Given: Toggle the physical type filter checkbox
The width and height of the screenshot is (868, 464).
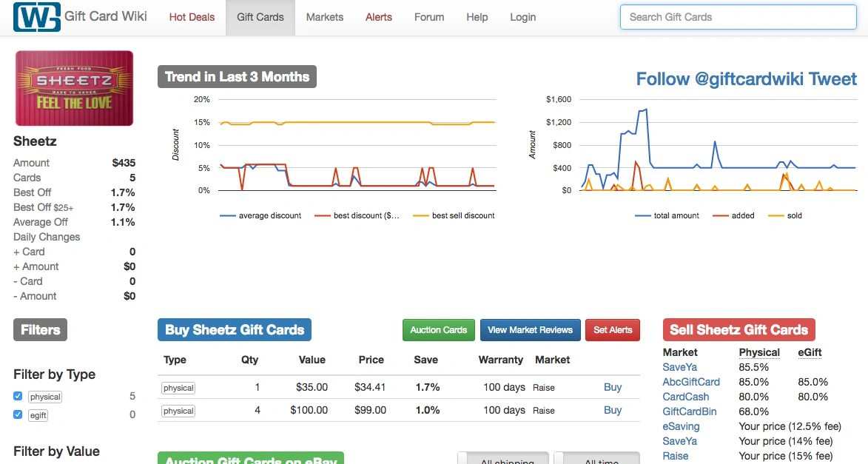Looking at the screenshot, I should point(18,396).
